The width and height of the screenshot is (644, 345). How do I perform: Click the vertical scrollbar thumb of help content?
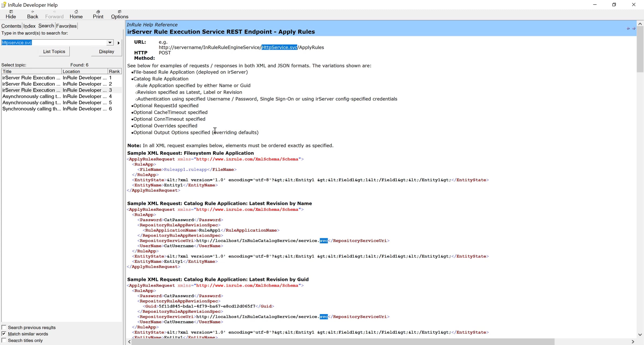(x=640, y=49)
